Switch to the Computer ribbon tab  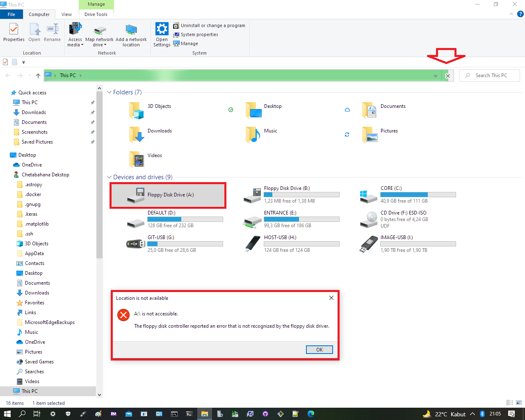pyautogui.click(x=39, y=14)
